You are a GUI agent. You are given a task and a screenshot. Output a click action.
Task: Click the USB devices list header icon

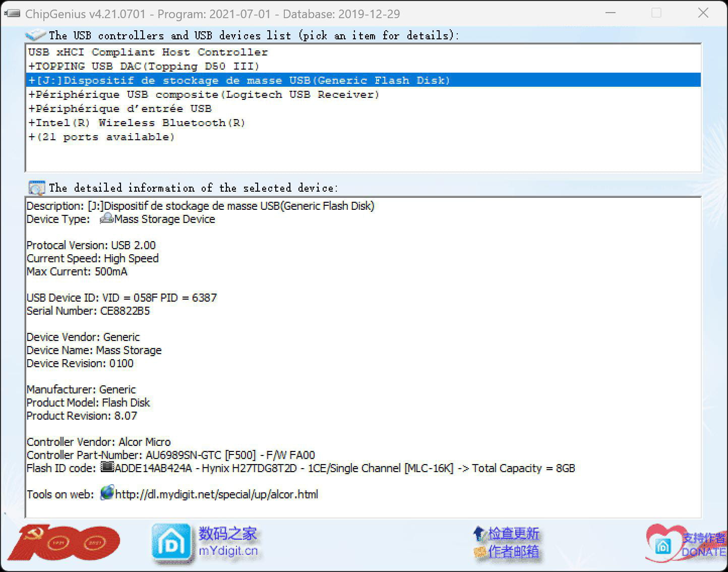(x=35, y=35)
